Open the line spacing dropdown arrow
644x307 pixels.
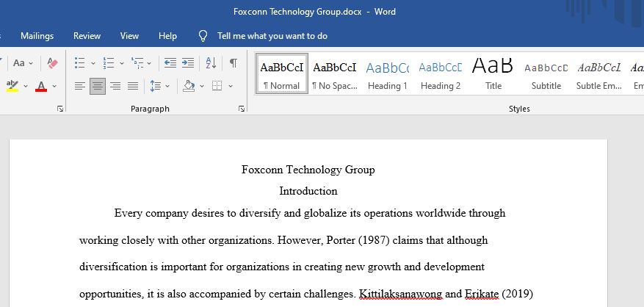point(167,87)
